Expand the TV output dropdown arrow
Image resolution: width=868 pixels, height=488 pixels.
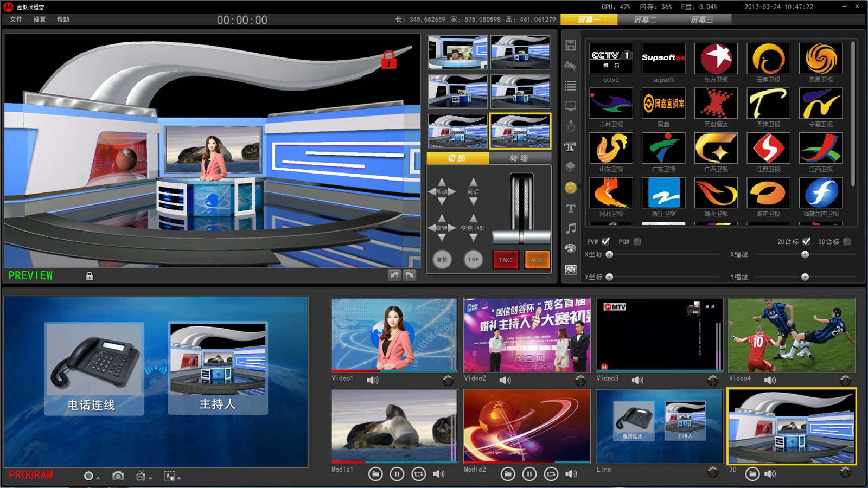click(x=150, y=478)
